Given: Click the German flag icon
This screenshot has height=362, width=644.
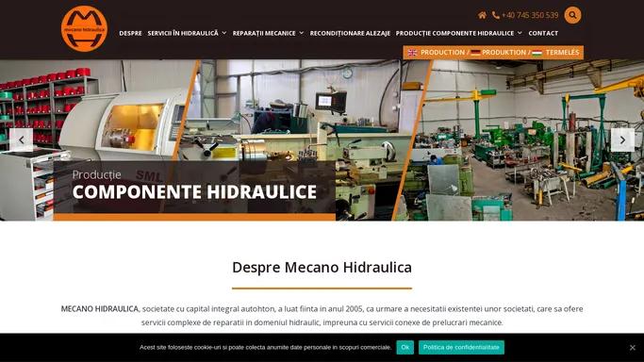Looking at the screenshot, I should (475, 53).
